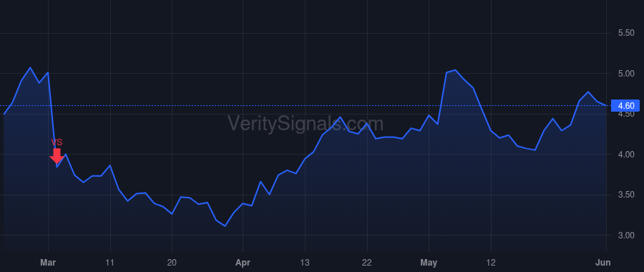Select the 3.50 price axis label

pyautogui.click(x=626, y=195)
